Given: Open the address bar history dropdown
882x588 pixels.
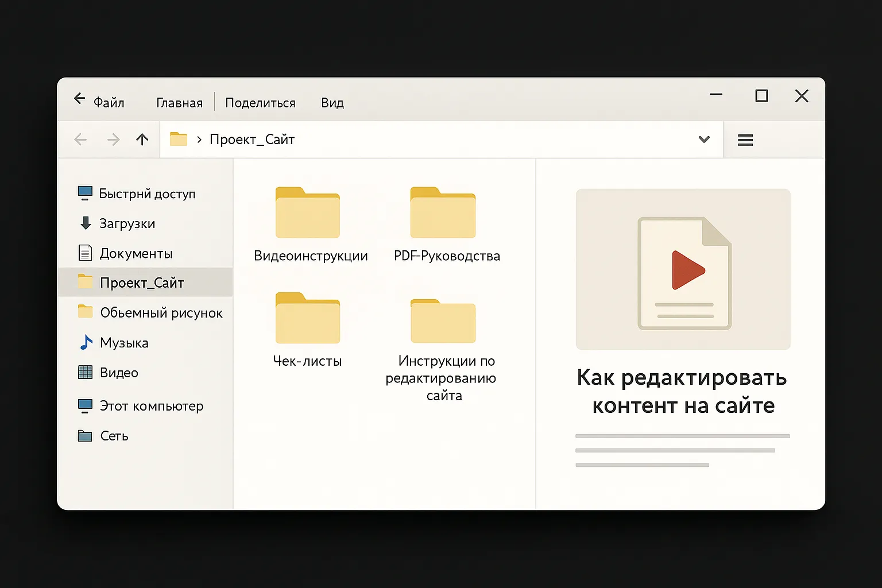Looking at the screenshot, I should click(x=704, y=140).
